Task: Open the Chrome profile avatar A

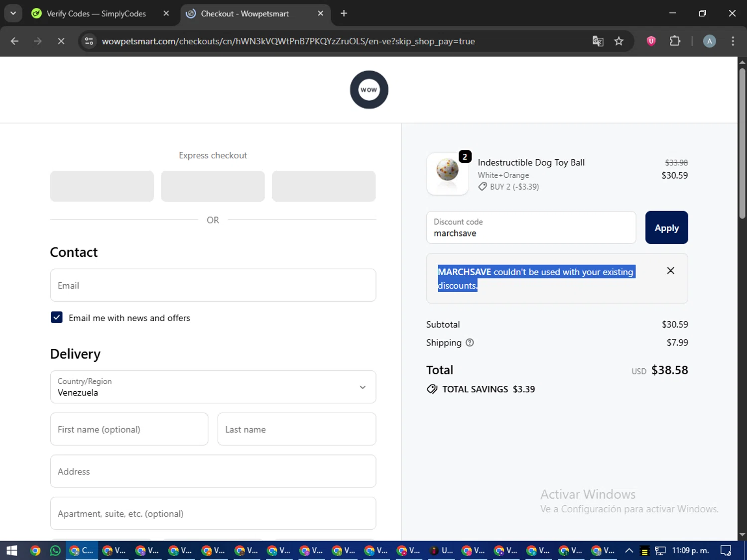Action: coord(709,41)
